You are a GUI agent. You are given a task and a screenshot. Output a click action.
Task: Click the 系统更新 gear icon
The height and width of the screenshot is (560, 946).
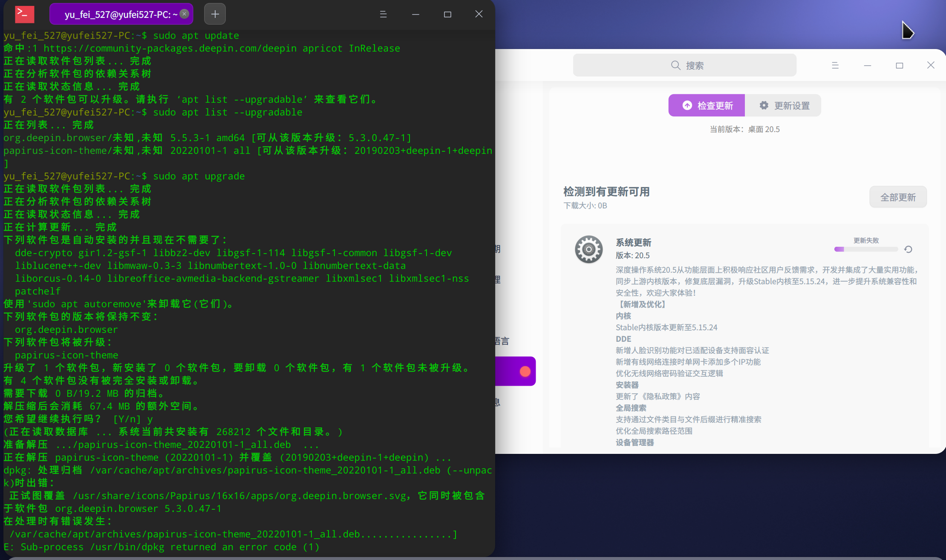(x=588, y=249)
